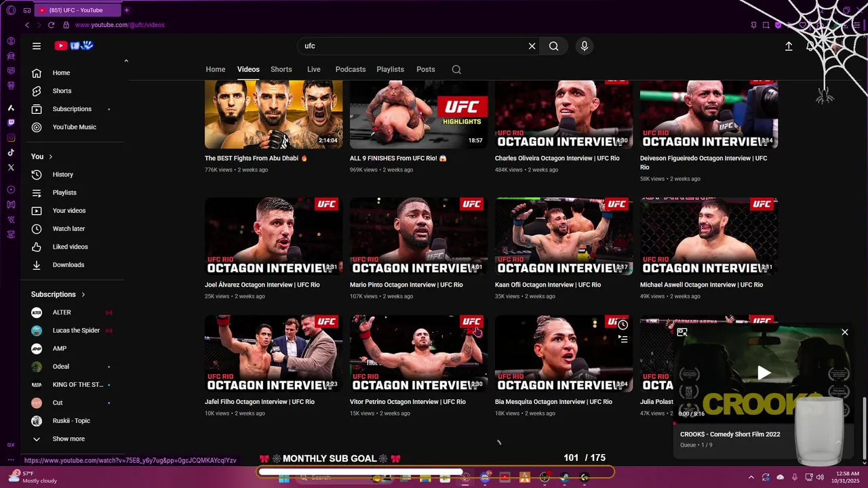
Task: Open X in the browser sidebar
Action: 11,167
